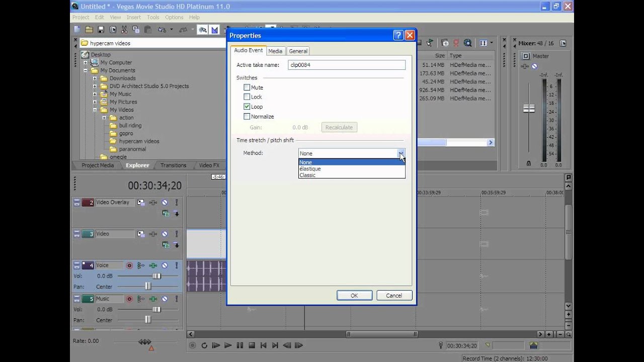The width and height of the screenshot is (644, 362).
Task: Click the Track Motion icon on Video Overlay
Action: (x=141, y=203)
